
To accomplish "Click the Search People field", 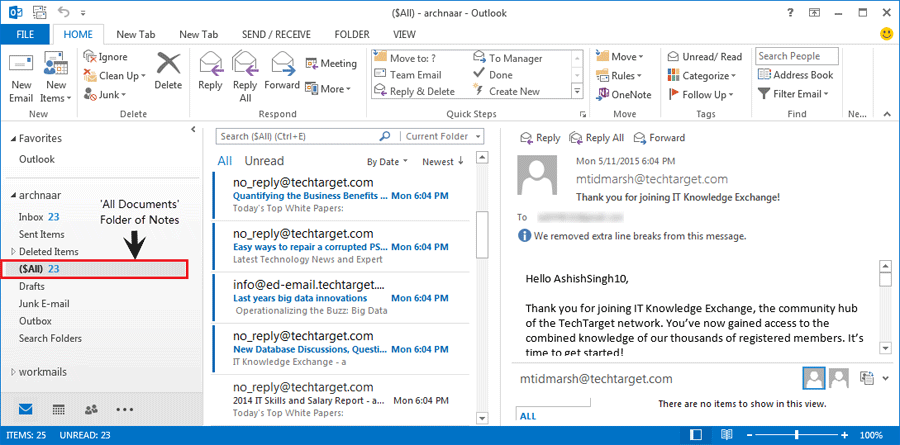I will click(797, 56).
